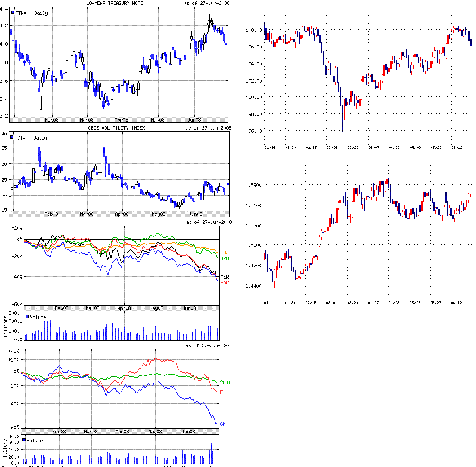
Task: Select the black MER ticker label
Action: pos(225,277)
